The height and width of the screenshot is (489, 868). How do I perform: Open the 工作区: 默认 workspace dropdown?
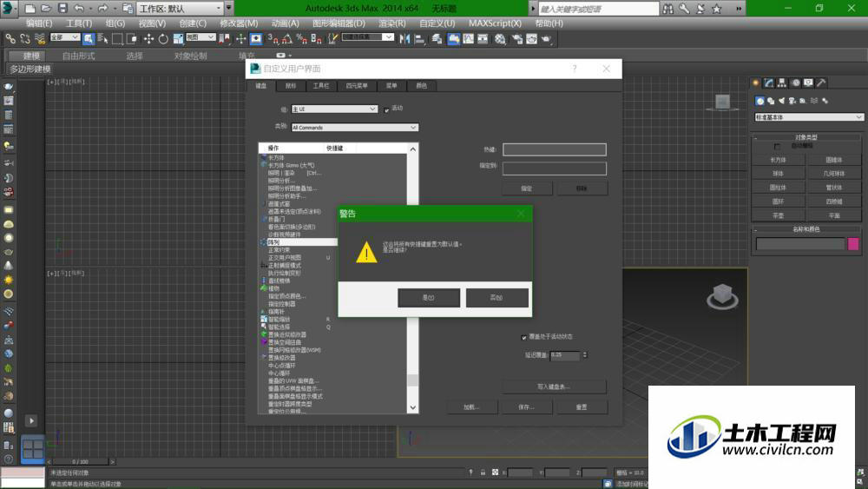(180, 9)
